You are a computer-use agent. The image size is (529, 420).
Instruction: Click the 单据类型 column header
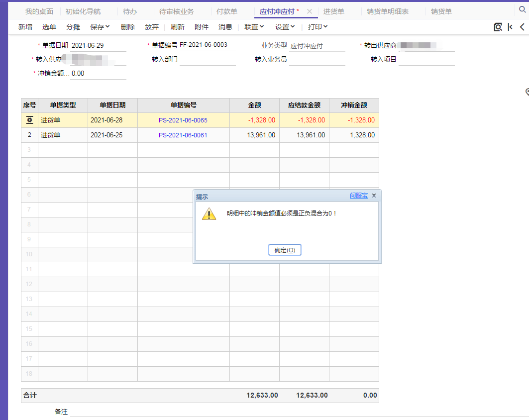pyautogui.click(x=63, y=105)
